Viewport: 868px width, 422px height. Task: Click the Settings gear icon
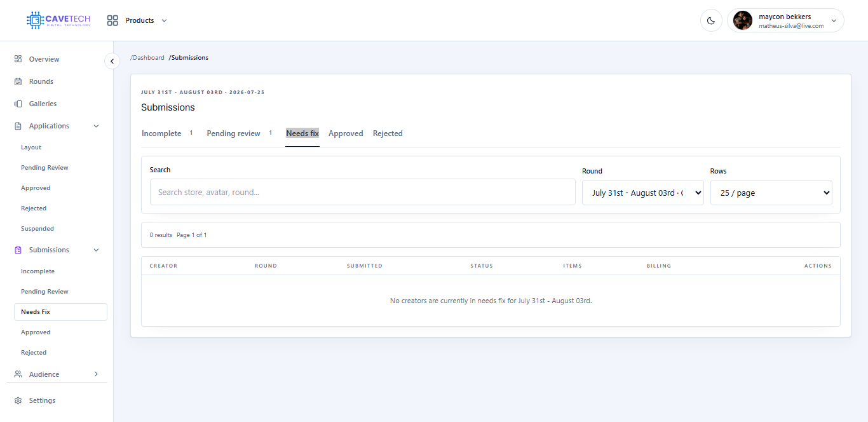(x=18, y=400)
